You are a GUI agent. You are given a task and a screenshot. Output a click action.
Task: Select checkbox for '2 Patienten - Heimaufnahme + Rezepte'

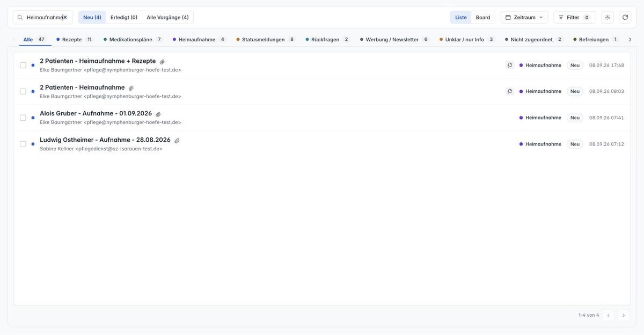(x=23, y=65)
